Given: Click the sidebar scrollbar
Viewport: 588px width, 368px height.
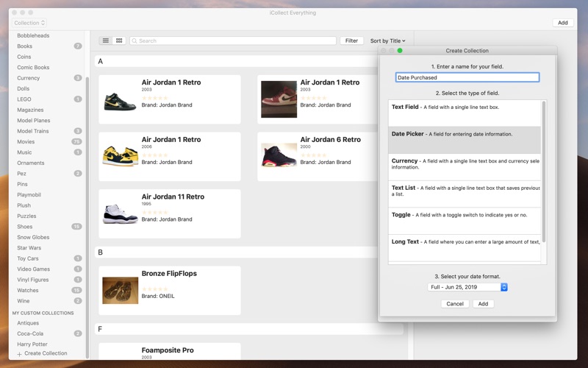Looking at the screenshot, I should point(87,218).
